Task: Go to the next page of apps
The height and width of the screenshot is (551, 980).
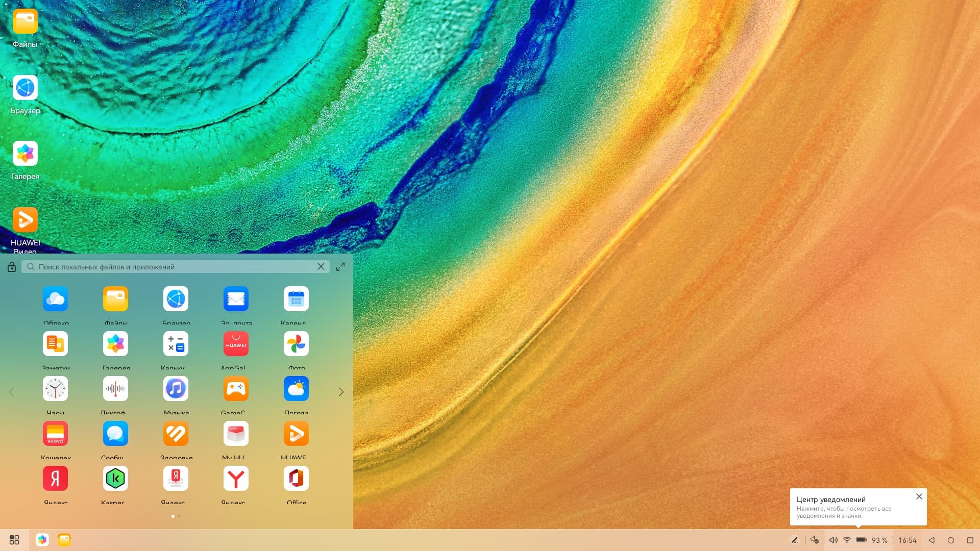Action: click(x=341, y=392)
